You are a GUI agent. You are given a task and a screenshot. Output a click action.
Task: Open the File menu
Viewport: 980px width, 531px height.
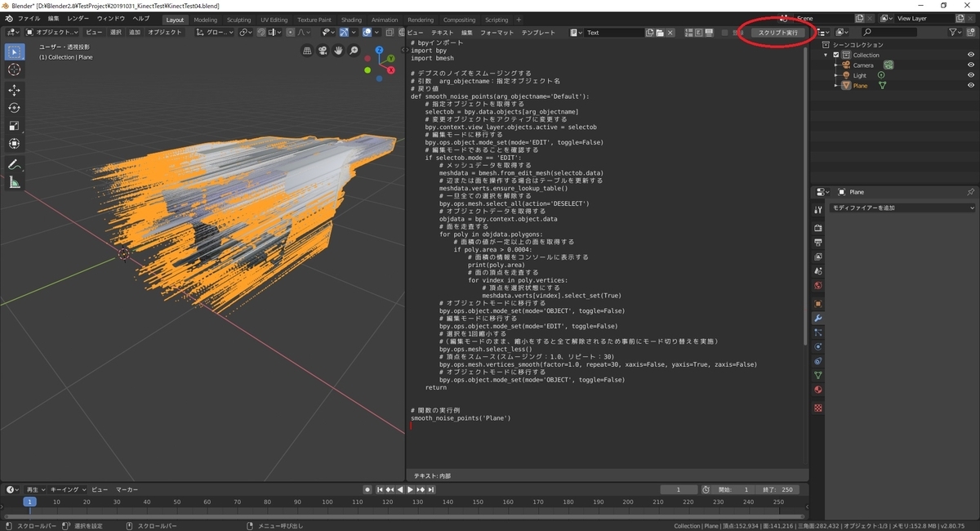(29, 19)
